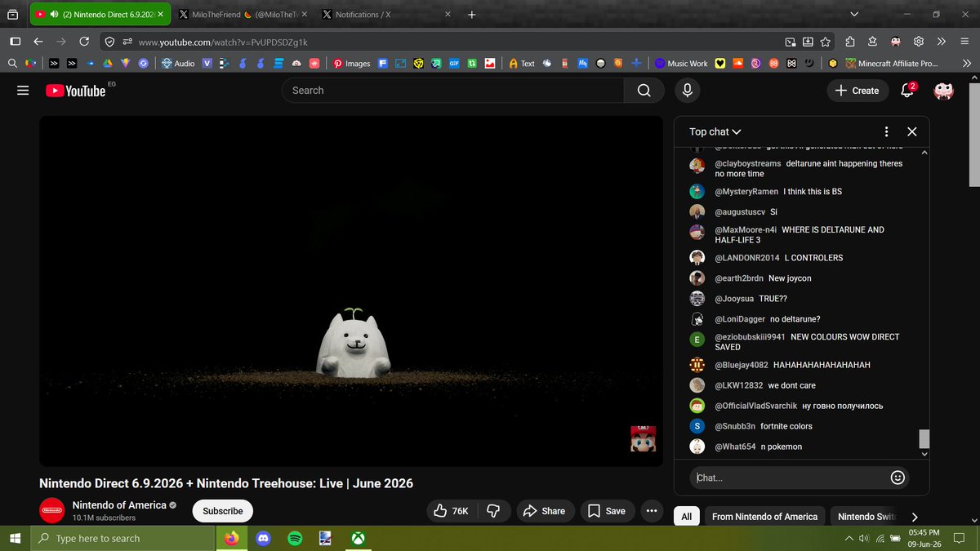
Task: Open the Google Drive bookmark
Action: pyautogui.click(x=108, y=63)
